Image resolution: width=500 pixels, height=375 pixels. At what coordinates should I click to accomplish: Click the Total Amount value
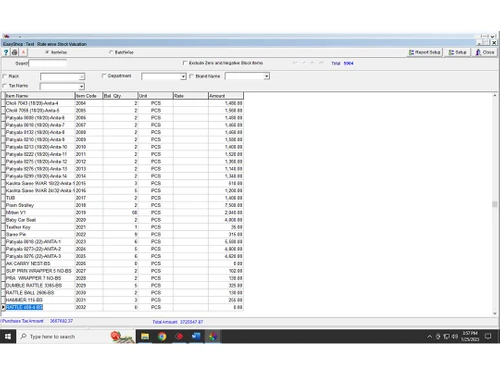[191, 322]
